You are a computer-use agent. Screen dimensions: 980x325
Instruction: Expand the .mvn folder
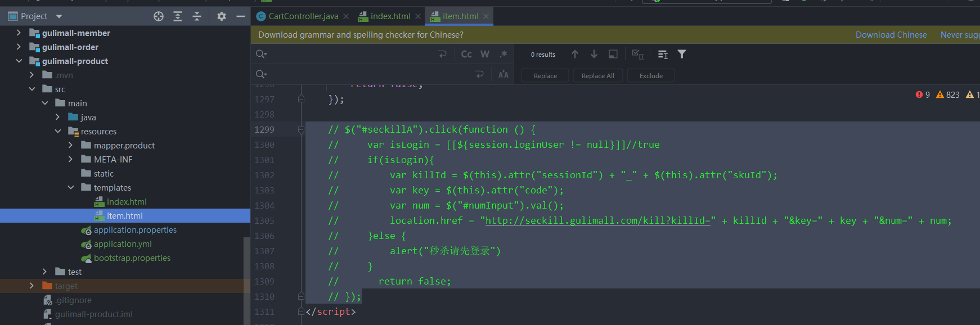(32, 75)
